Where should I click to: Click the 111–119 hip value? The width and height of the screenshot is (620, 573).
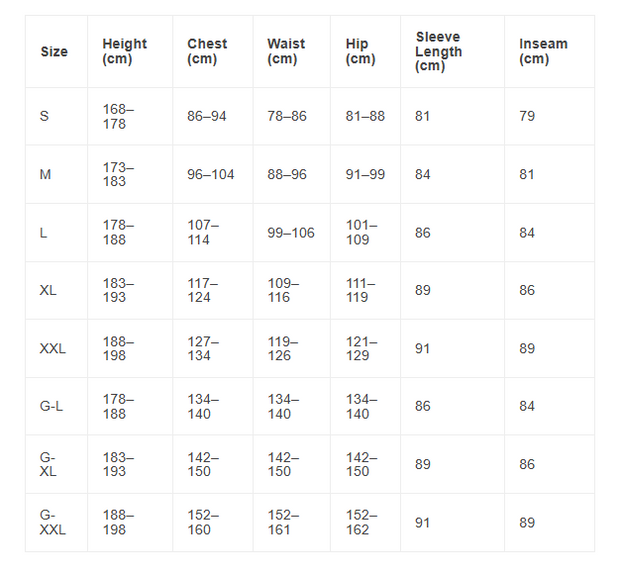pyautogui.click(x=361, y=291)
